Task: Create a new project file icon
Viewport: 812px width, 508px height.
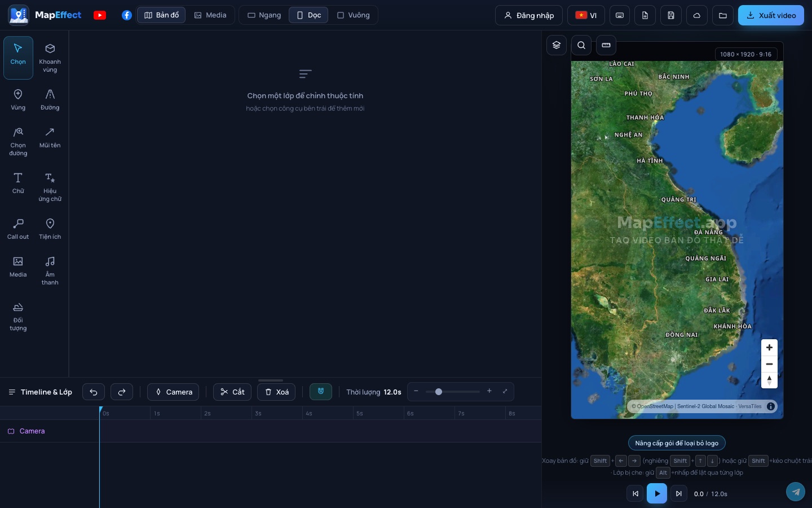Action: pyautogui.click(x=645, y=15)
